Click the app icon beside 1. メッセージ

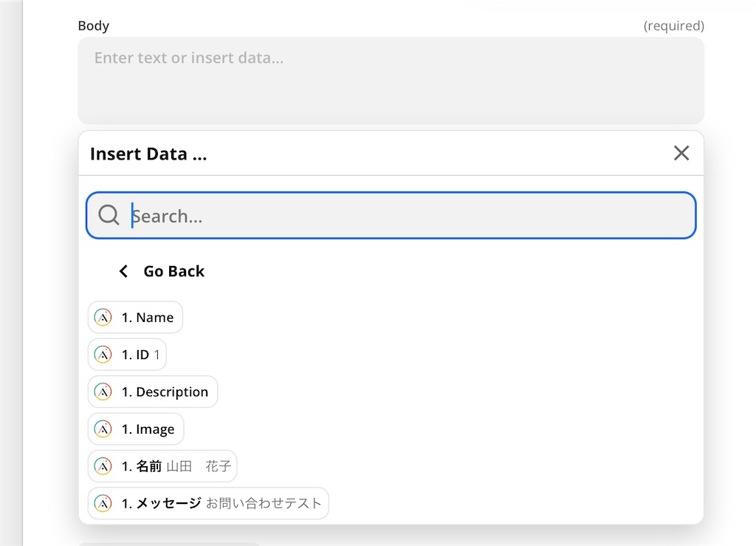[103, 503]
